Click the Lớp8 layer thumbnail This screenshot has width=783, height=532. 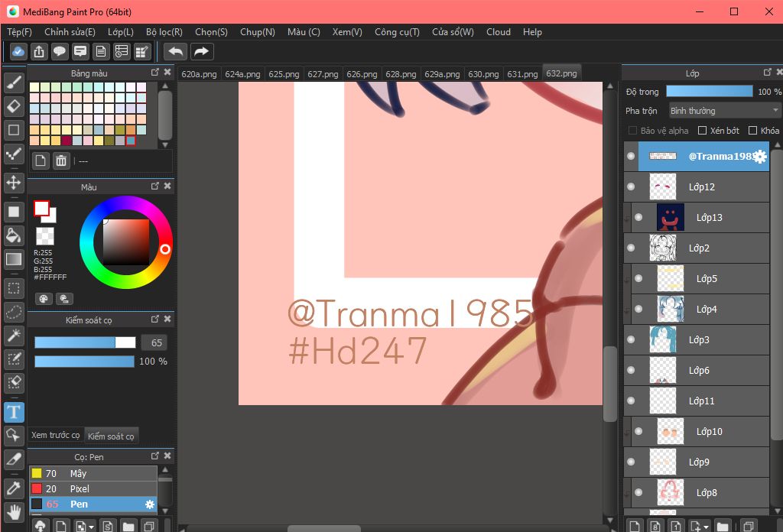[670, 492]
